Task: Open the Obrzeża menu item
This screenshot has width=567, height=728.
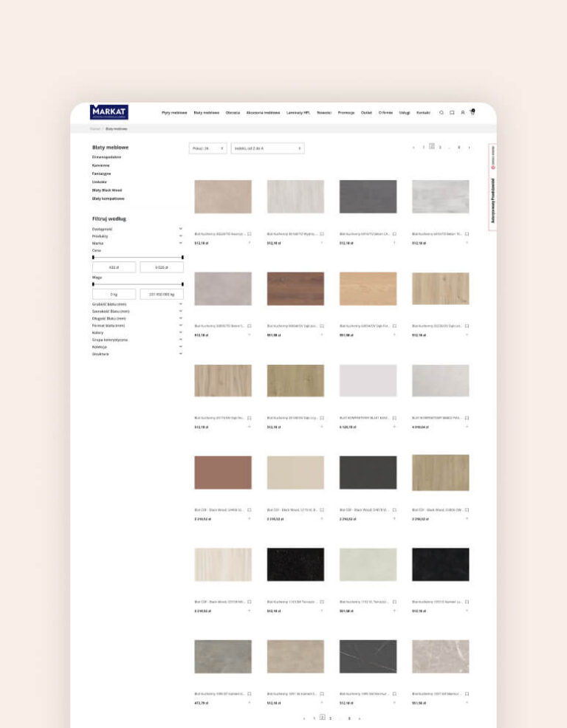Action: click(x=233, y=113)
